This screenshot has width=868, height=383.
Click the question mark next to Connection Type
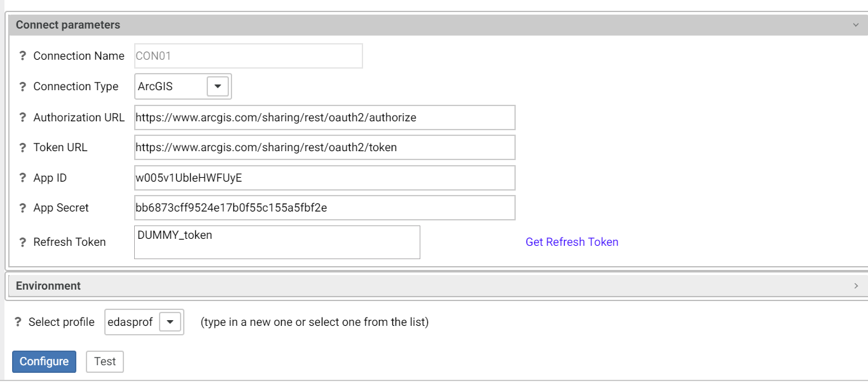click(23, 86)
